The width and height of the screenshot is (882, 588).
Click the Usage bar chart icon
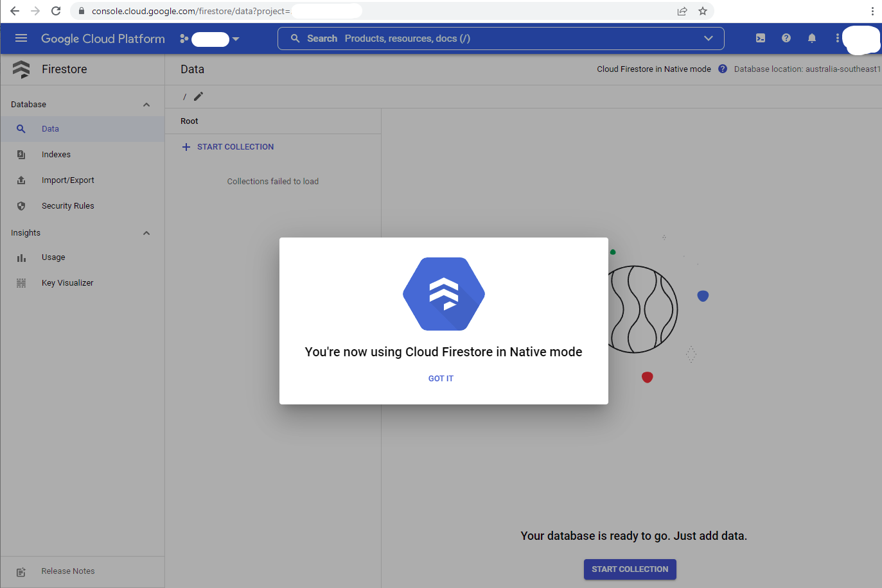coord(21,257)
